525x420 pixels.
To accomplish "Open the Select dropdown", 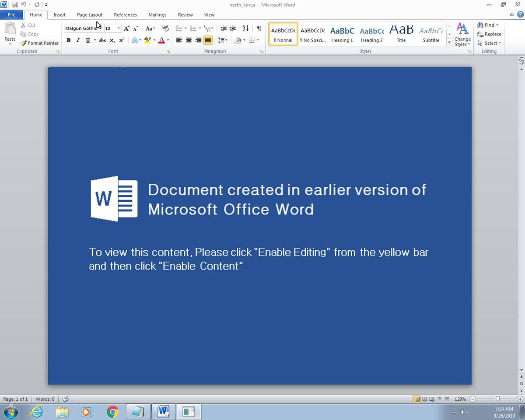I will tap(489, 43).
